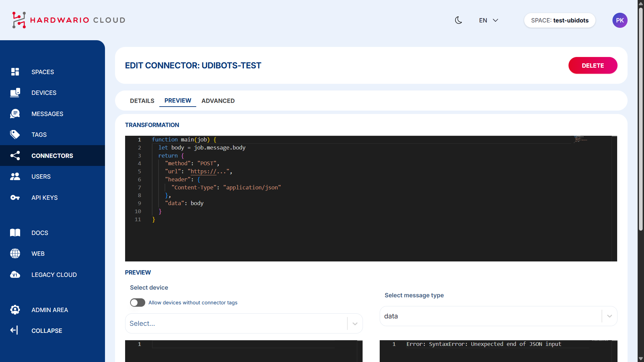Click the Legacy Cloud V1 icon
Image resolution: width=644 pixels, height=362 pixels.
pyautogui.click(x=15, y=275)
